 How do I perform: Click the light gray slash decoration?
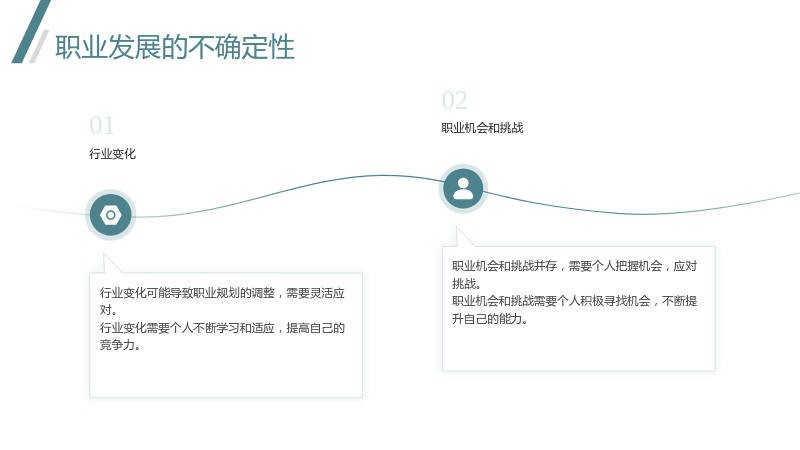[39, 46]
